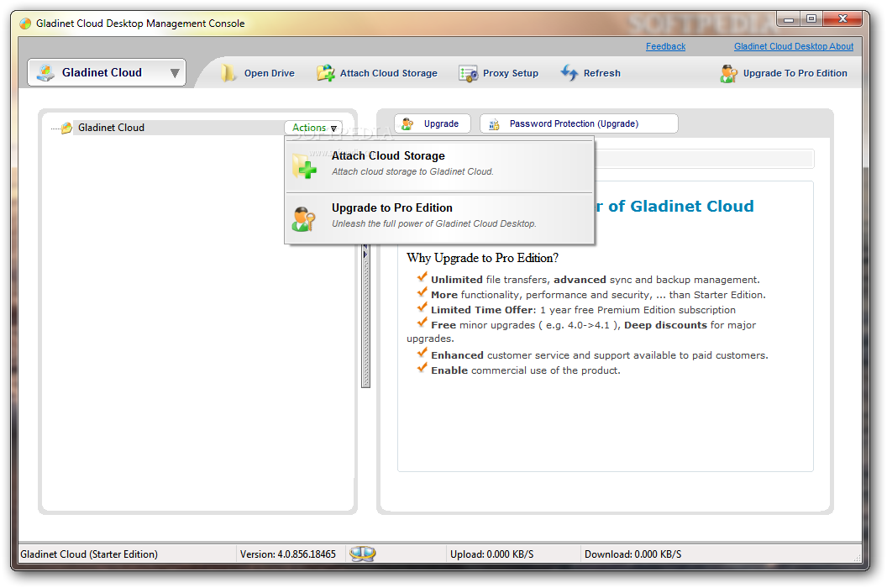Click the application logo in title bar

(x=25, y=24)
